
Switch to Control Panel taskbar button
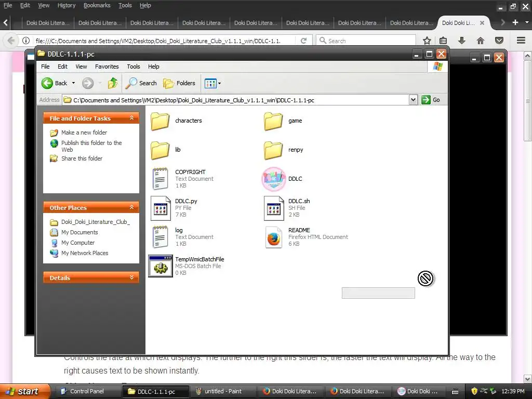[x=87, y=391]
